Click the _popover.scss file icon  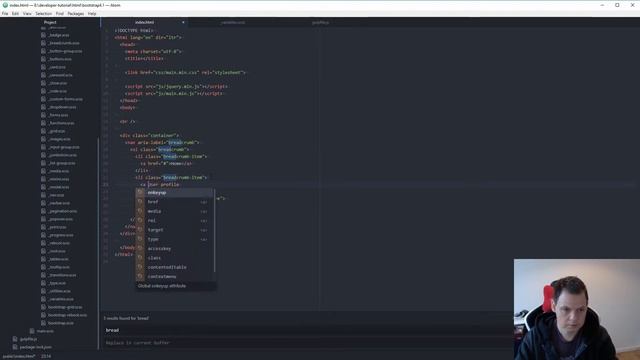[x=43, y=219]
